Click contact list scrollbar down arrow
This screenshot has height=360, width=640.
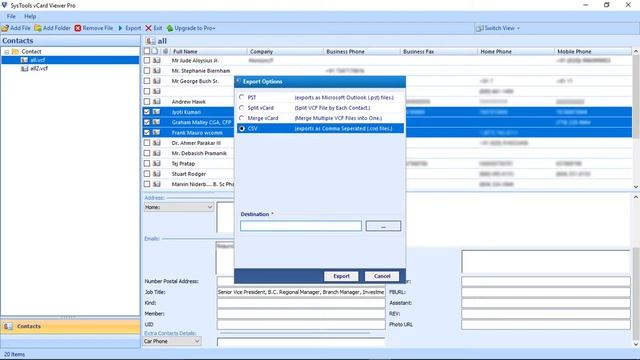[x=636, y=187]
